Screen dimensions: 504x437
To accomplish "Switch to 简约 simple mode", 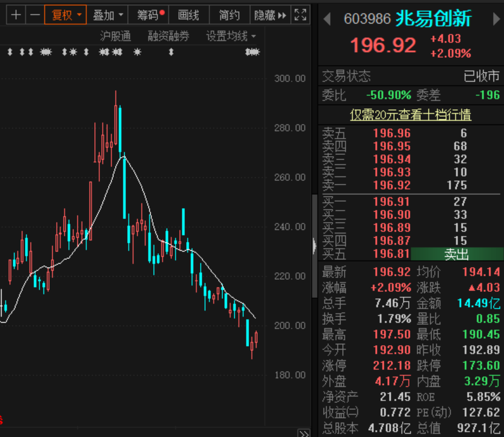I will click(229, 15).
